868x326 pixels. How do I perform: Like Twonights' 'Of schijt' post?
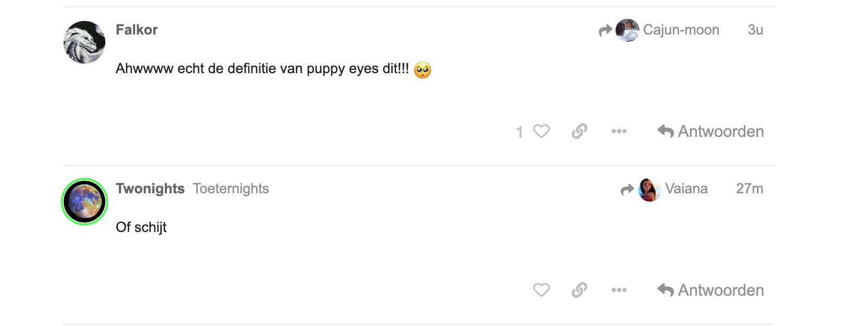point(541,290)
